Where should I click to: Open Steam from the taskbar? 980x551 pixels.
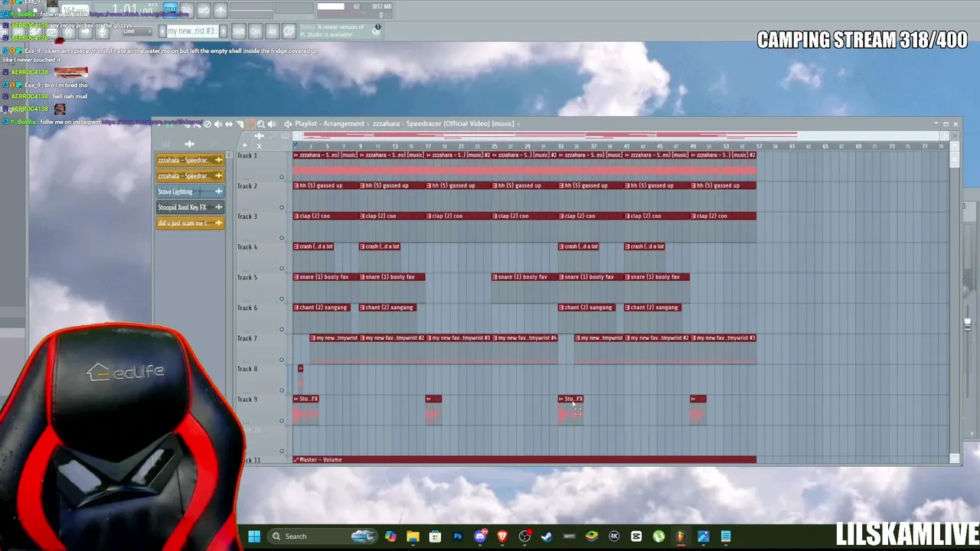(547, 536)
